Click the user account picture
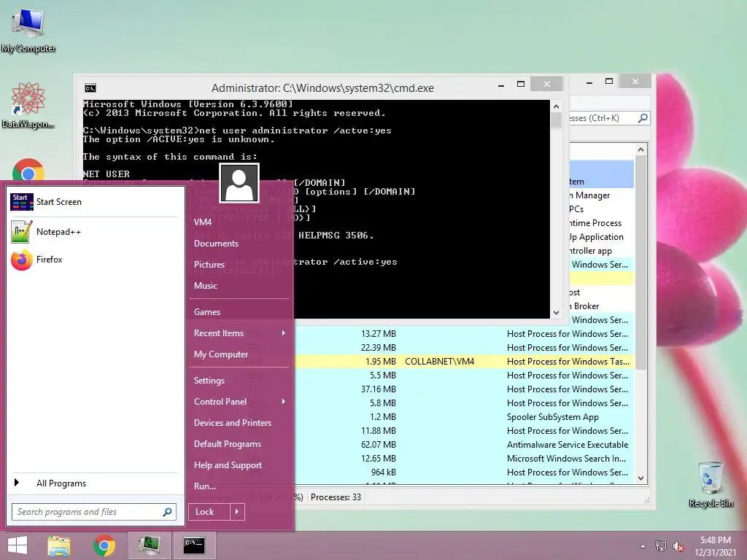Viewport: 747px width, 560px height. [239, 183]
